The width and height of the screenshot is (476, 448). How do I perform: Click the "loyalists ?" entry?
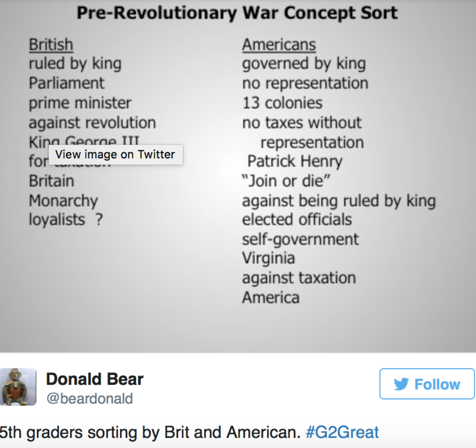[x=66, y=219]
